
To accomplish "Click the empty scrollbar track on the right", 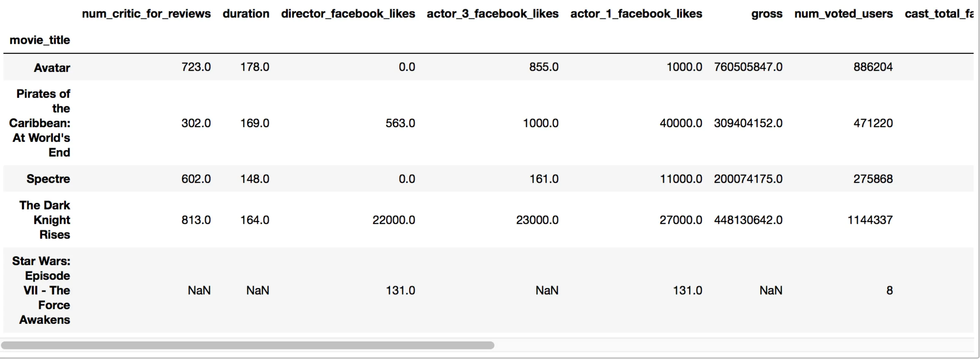I will pos(723,345).
